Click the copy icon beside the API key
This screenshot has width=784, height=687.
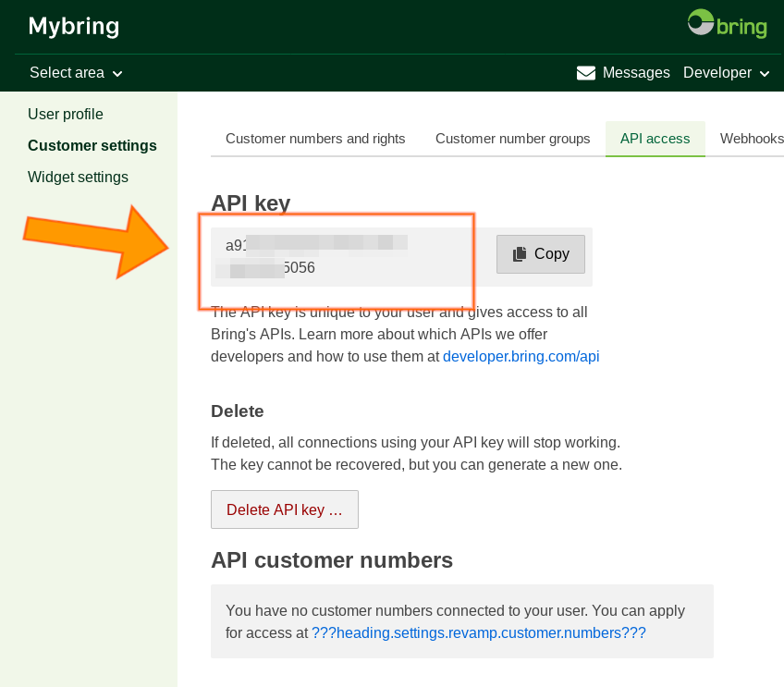[520, 254]
